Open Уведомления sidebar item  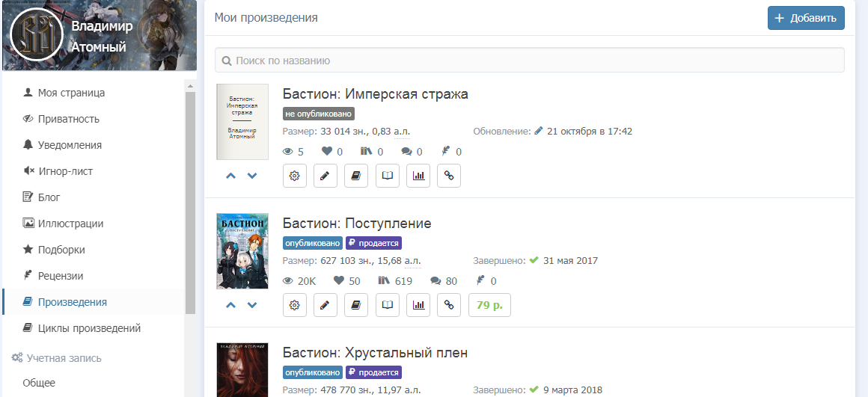point(70,145)
